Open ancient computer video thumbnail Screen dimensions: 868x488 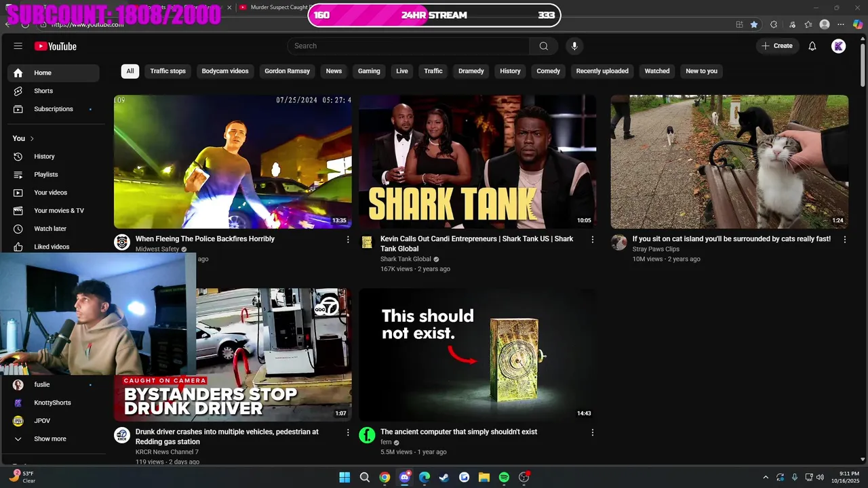(477, 354)
